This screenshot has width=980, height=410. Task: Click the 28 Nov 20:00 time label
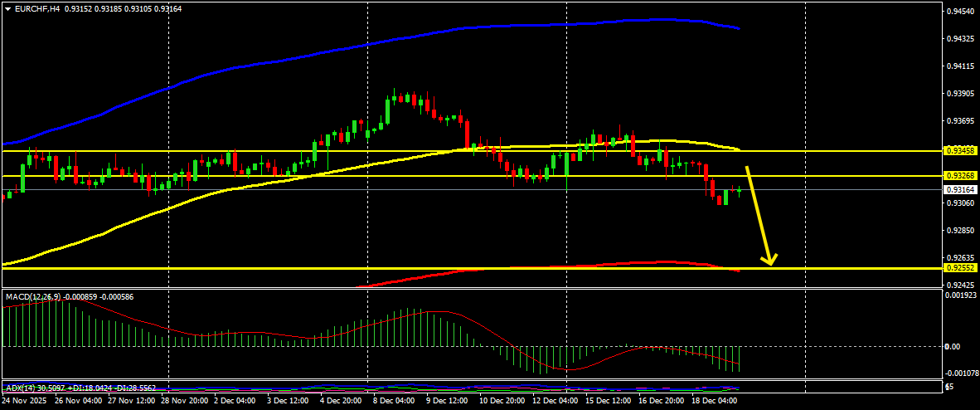184,399
